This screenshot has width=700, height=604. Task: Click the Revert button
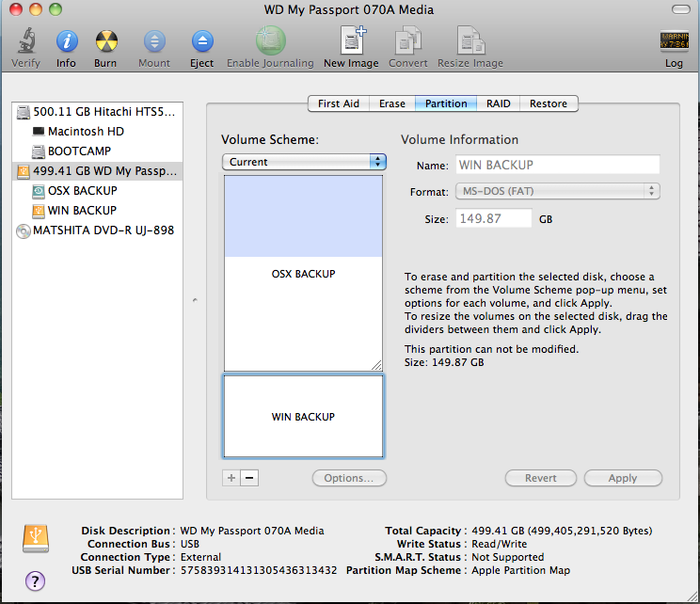coord(541,478)
